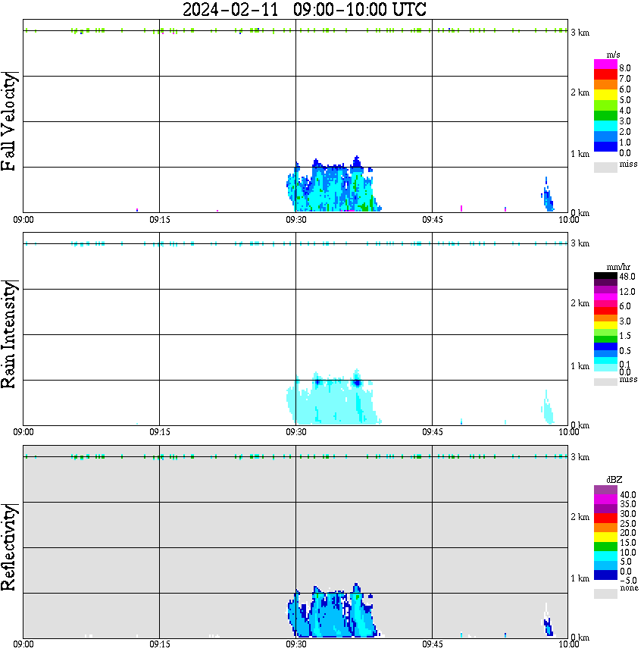Pick the cyan 0.1 mm/hr legend swatch
644x658 pixels.
click(605, 361)
